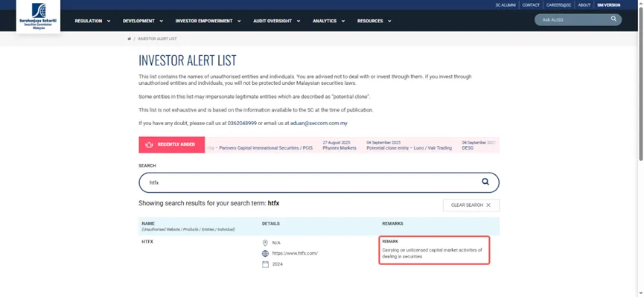Open the Contact page link
The width and height of the screenshot is (644, 297).
coord(531,5)
